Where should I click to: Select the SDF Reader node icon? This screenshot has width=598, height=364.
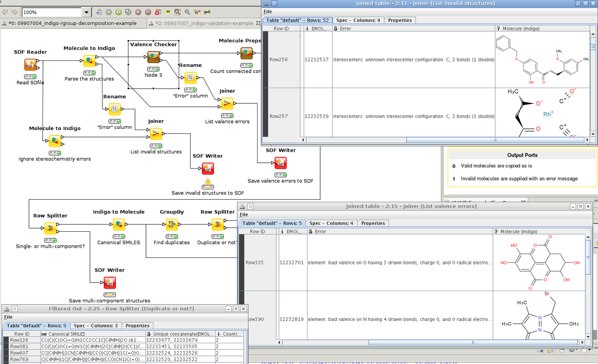[30, 65]
